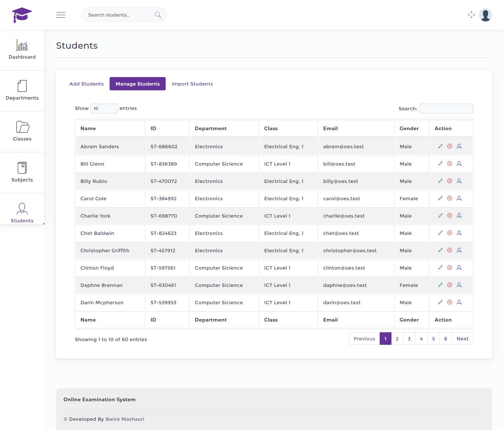Image resolution: width=504 pixels, height=430 pixels.
Task: Open the Show entries dropdown
Action: click(x=104, y=108)
